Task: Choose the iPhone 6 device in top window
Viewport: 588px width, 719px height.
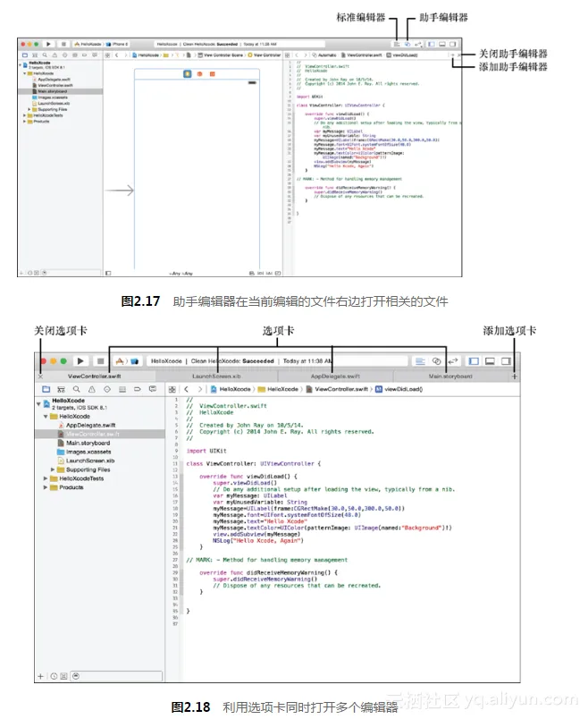Action: tap(118, 44)
